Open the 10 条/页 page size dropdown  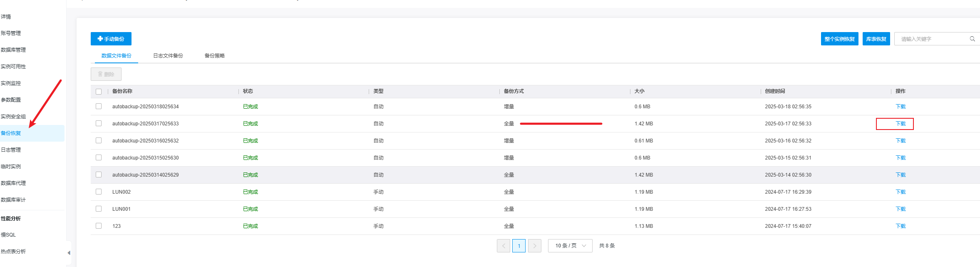570,246
